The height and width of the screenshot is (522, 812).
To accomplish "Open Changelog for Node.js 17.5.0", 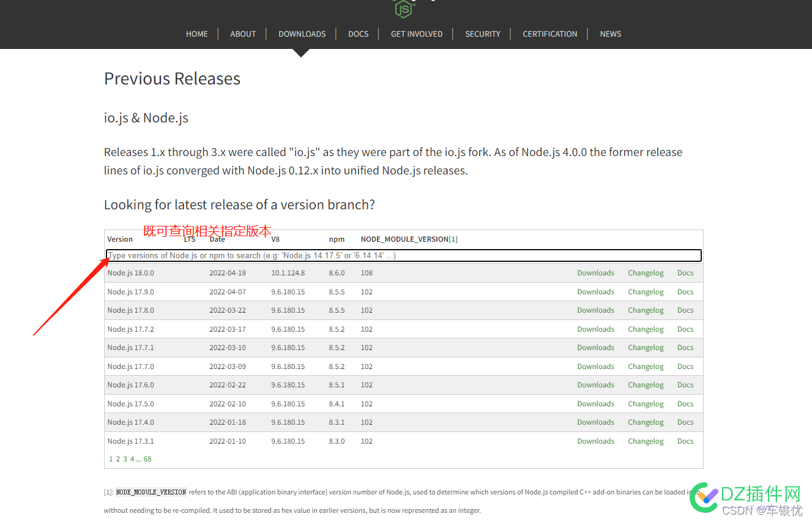I will (646, 404).
